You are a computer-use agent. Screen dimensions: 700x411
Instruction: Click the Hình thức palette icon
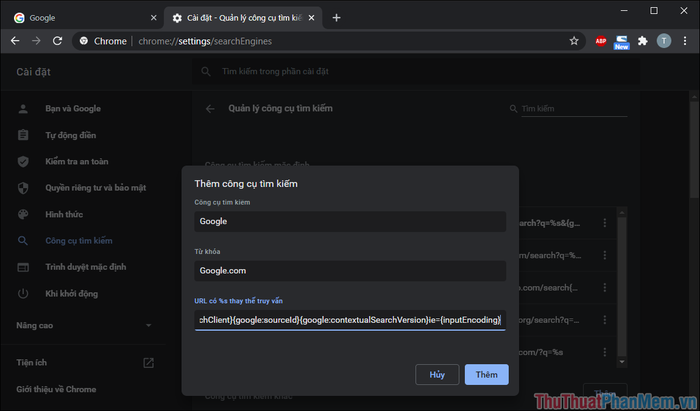(x=23, y=215)
